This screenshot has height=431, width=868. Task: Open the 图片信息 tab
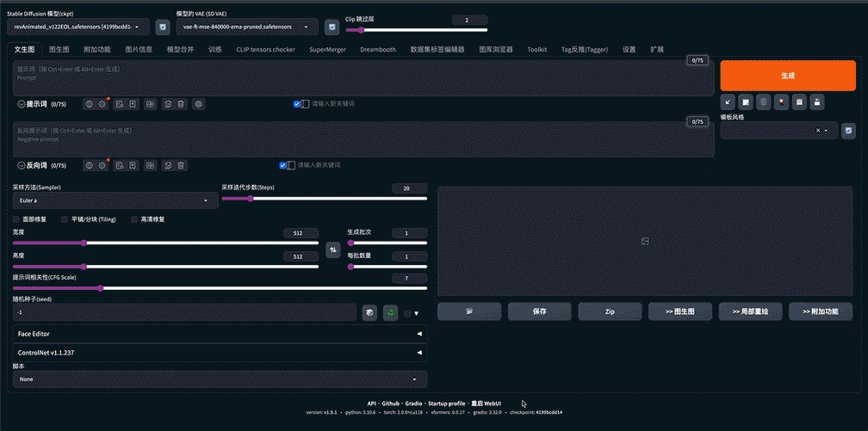[x=139, y=49]
